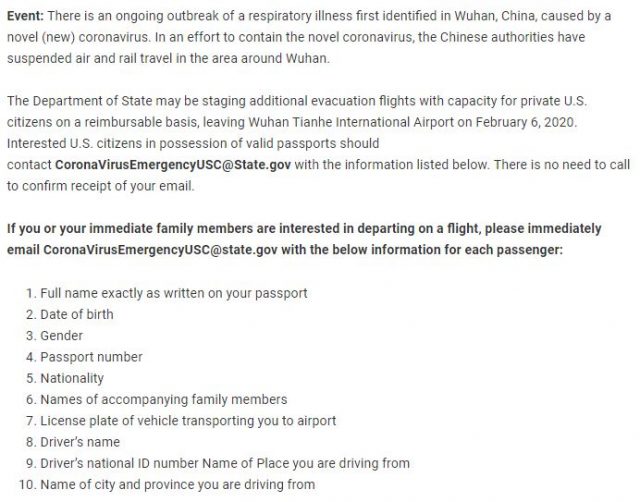
Task: Click the "Driver's national ID number" list item
Action: (x=123, y=463)
